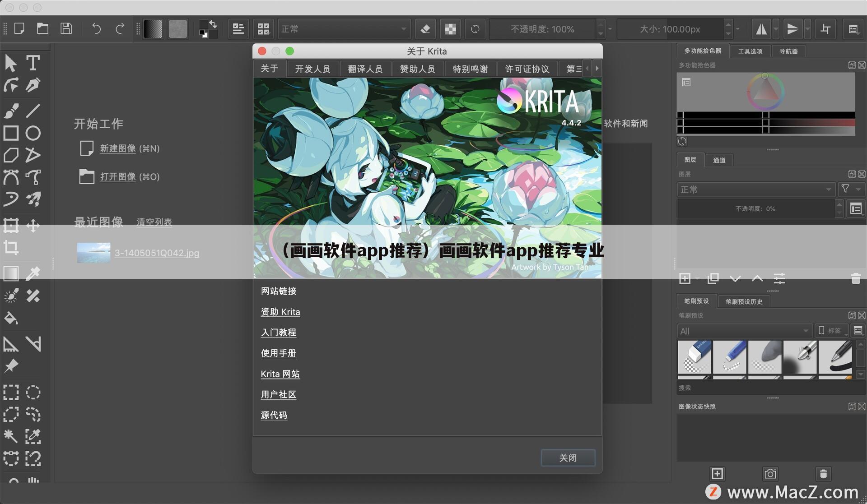Swap foreground and background colors
The width and height of the screenshot is (867, 504).
click(x=213, y=24)
